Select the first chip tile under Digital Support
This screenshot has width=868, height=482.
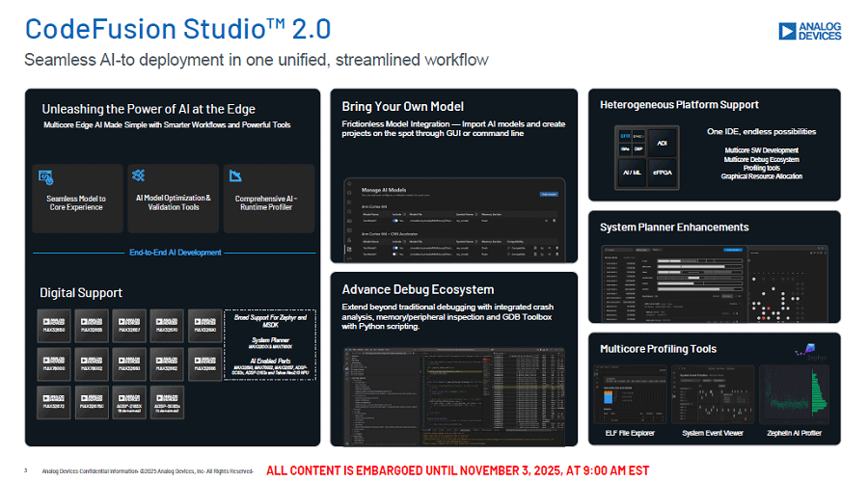point(54,325)
